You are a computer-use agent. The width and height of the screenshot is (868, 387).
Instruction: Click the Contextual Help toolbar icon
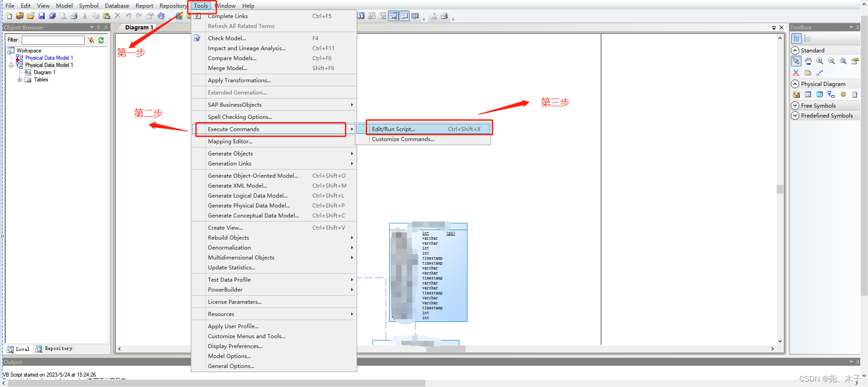click(160, 16)
